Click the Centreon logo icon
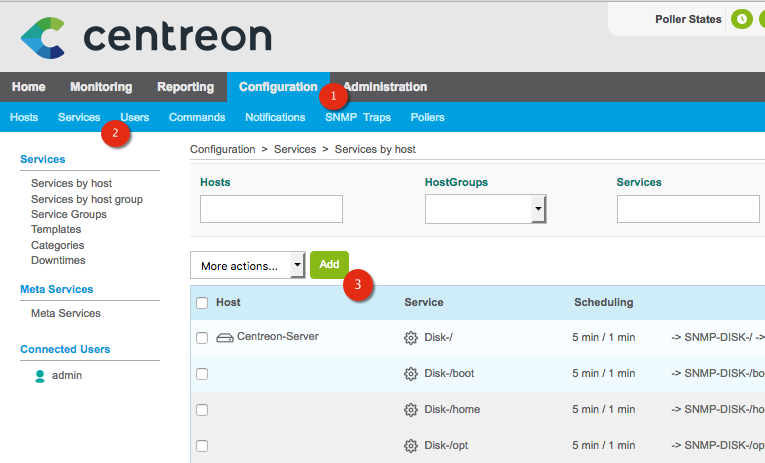Viewport: 765px width, 463px height. [44, 38]
